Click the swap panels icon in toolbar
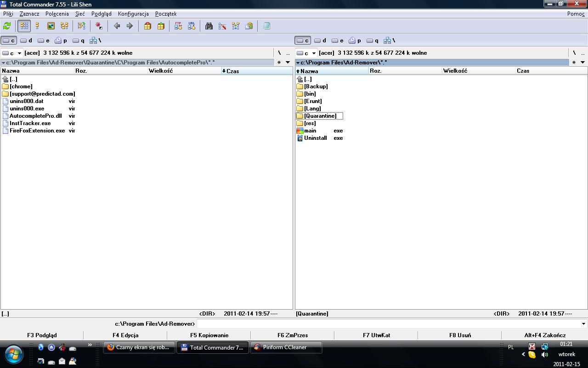Viewport: 588px width, 368px height. coord(82,26)
